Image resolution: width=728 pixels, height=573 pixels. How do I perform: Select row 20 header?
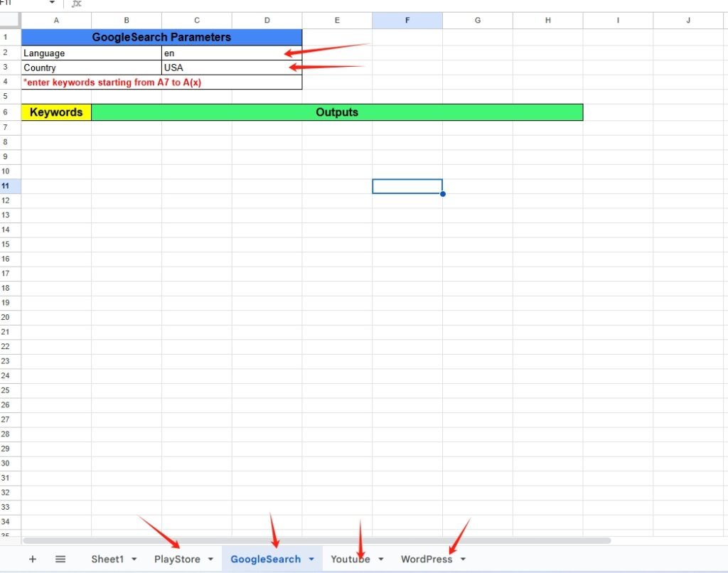click(x=10, y=318)
